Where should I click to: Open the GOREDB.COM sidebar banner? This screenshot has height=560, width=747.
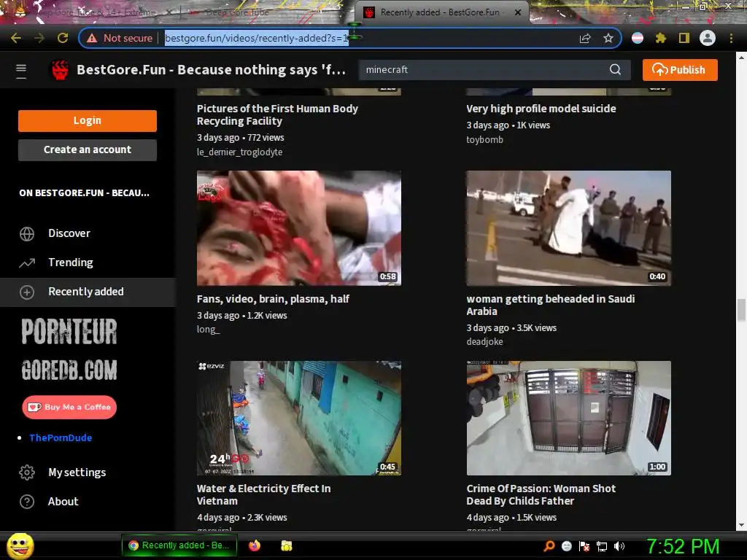pyautogui.click(x=69, y=370)
